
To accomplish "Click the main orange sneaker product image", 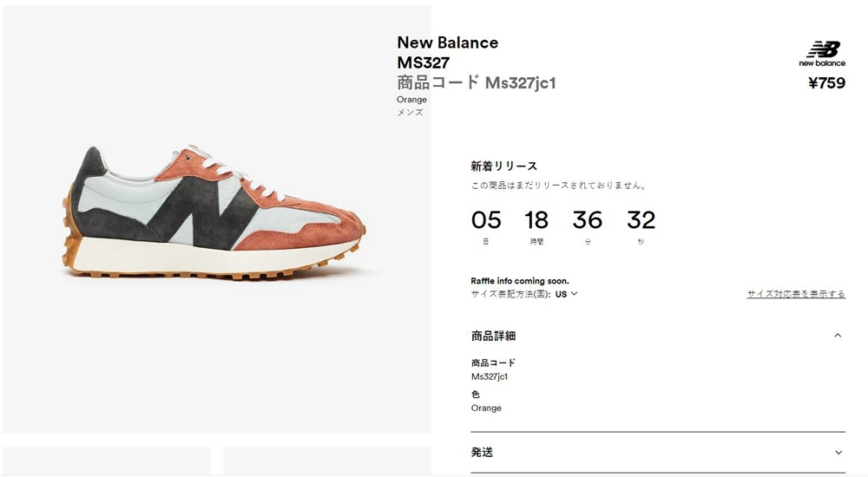I will [216, 212].
